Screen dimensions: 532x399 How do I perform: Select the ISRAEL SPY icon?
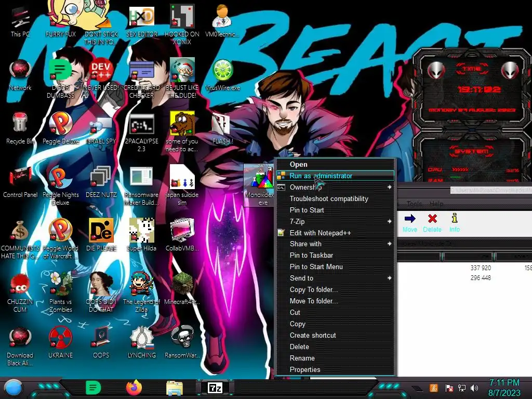(101, 128)
